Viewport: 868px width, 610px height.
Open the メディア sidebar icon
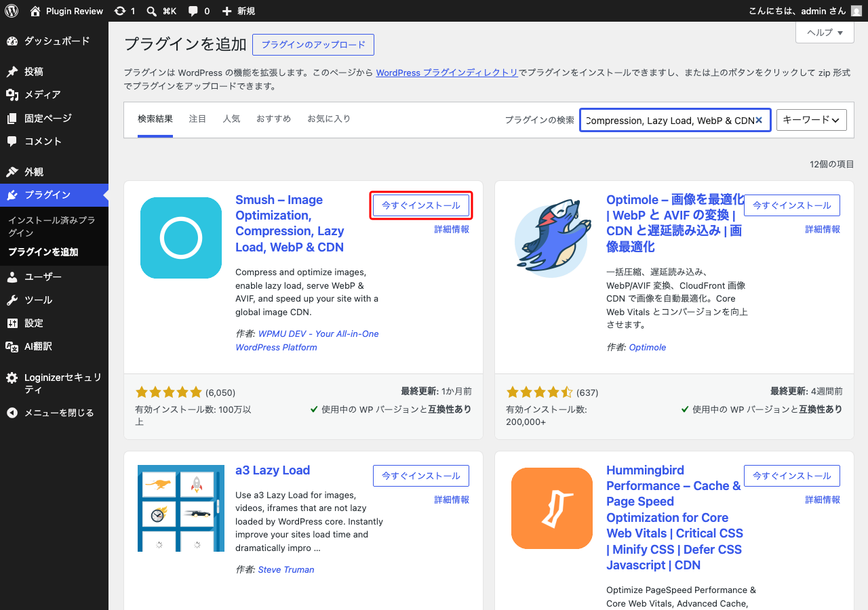coord(12,95)
